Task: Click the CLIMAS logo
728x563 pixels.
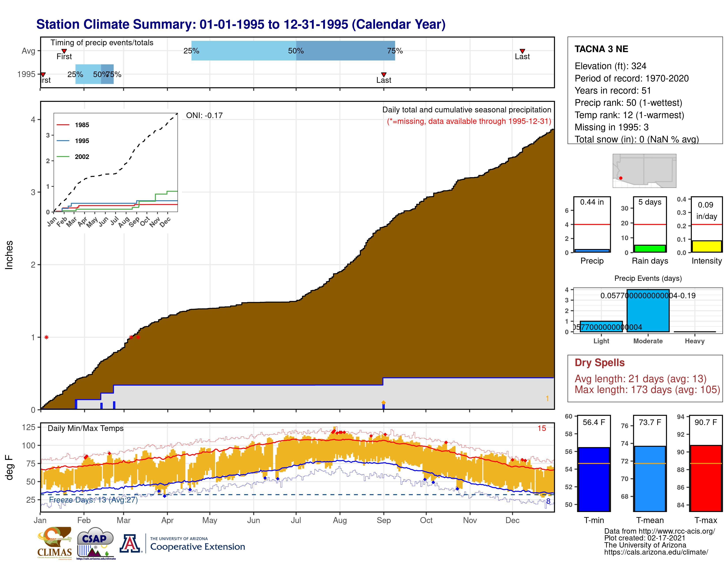Action: (54, 543)
